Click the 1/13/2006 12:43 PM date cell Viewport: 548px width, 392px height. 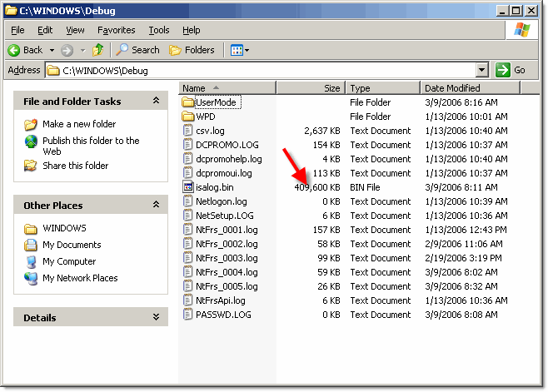466,230
